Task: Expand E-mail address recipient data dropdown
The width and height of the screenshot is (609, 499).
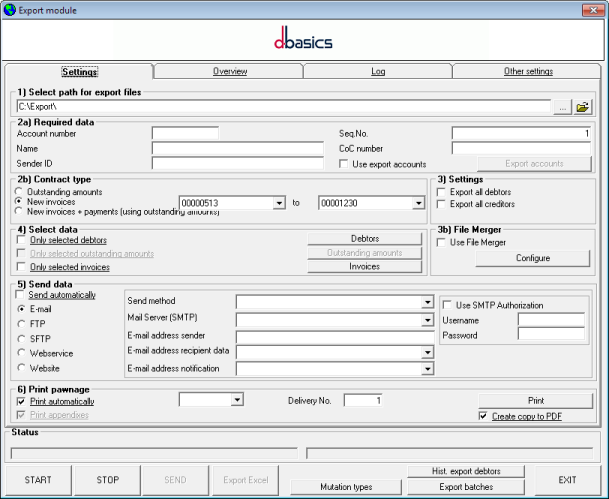Action: 427,352
